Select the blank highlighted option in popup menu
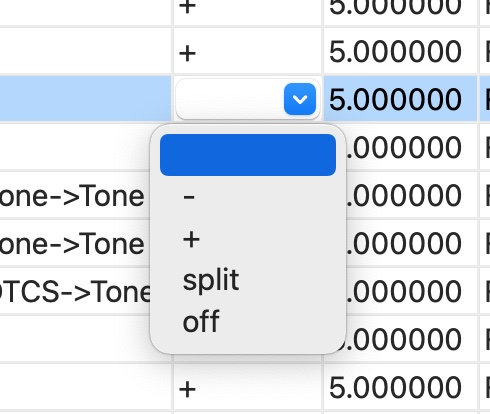 pyautogui.click(x=248, y=155)
